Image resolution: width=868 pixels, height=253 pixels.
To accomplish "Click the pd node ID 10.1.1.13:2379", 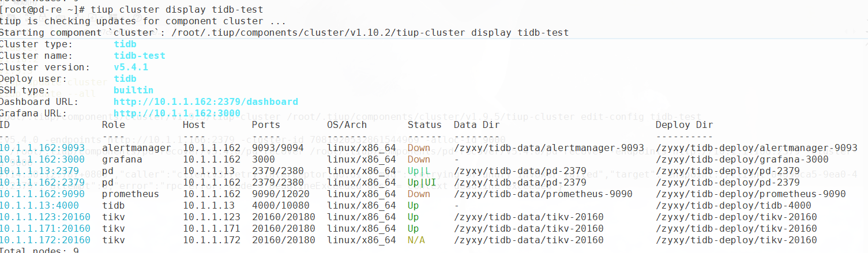I will (x=39, y=171).
